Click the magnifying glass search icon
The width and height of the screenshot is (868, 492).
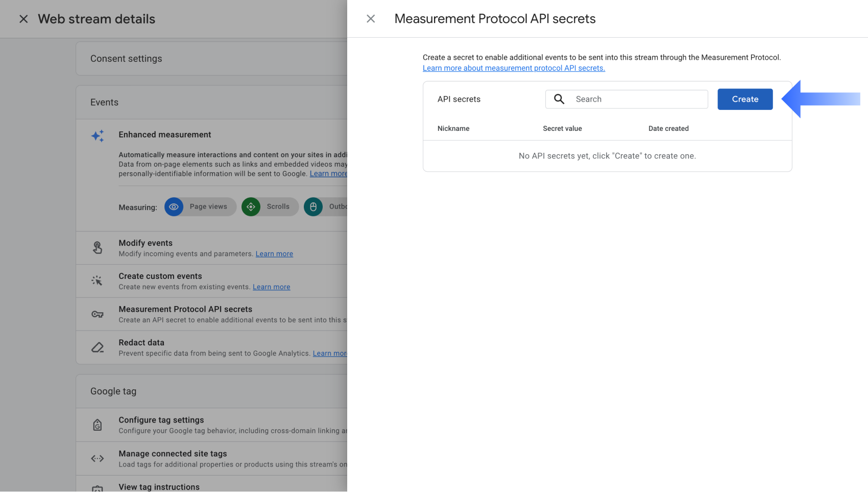(559, 99)
